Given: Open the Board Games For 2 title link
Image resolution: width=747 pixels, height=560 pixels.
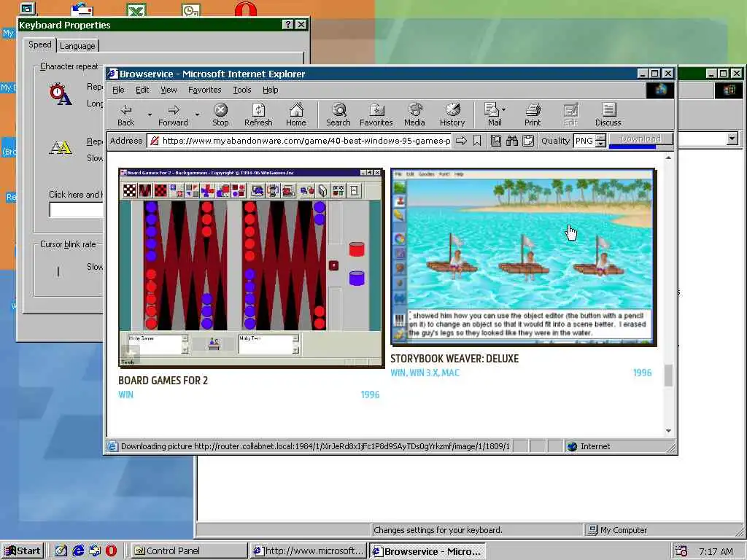Looking at the screenshot, I should pos(163,381).
